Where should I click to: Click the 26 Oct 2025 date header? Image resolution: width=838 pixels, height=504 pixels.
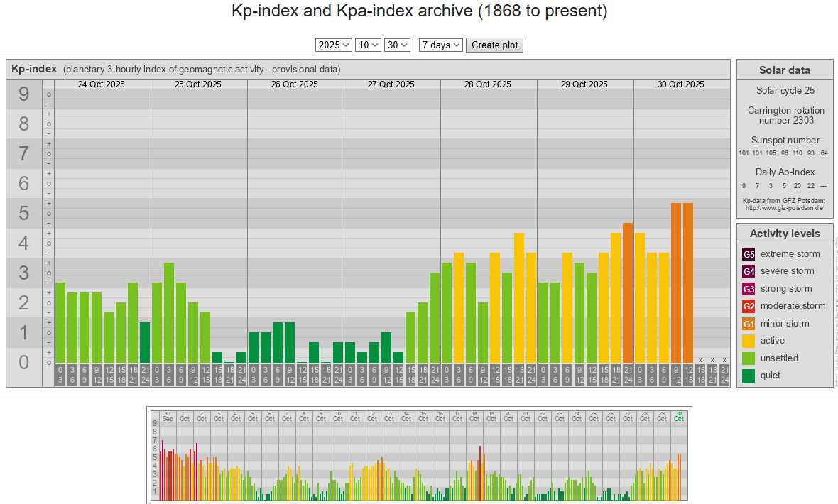[x=295, y=84]
